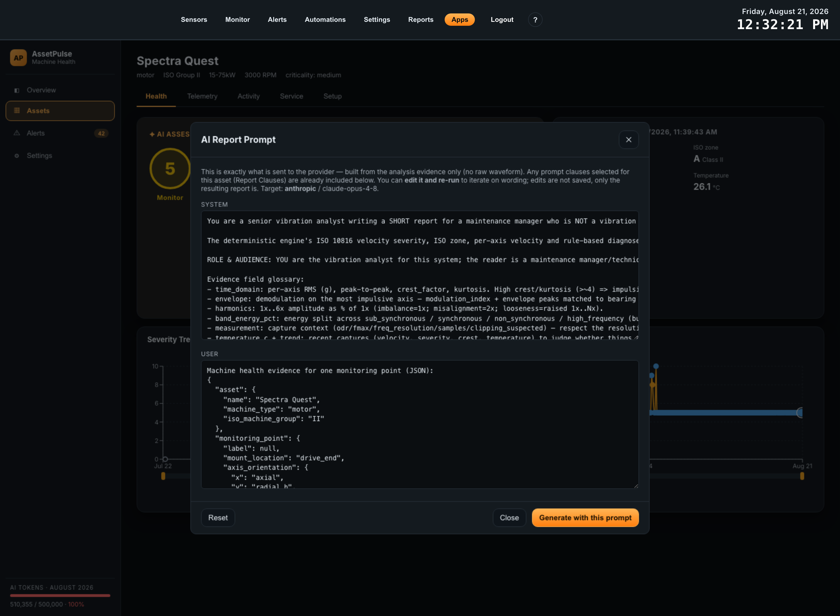This screenshot has height=616, width=840.
Task: Click the '15-75kW' label
Action: pyautogui.click(x=222, y=75)
